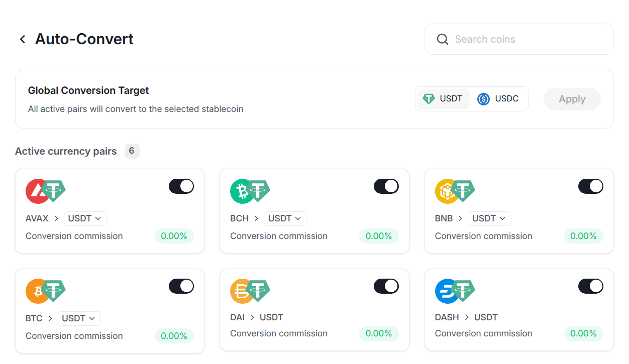Click the back arrow beside Auto-Convert
This screenshot has width=629, height=364.
(x=23, y=39)
